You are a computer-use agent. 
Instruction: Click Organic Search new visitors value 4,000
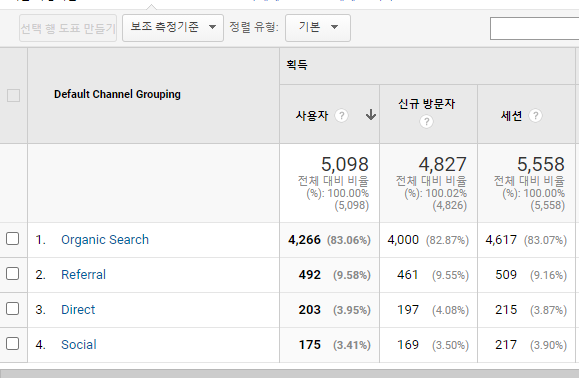click(403, 240)
